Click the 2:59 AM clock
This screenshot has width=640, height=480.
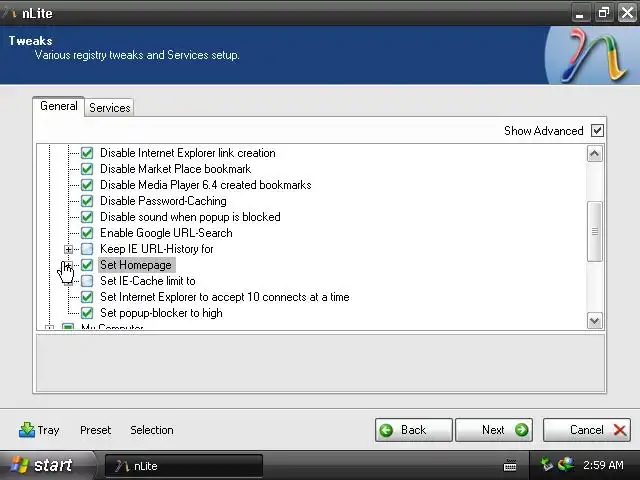(603, 465)
